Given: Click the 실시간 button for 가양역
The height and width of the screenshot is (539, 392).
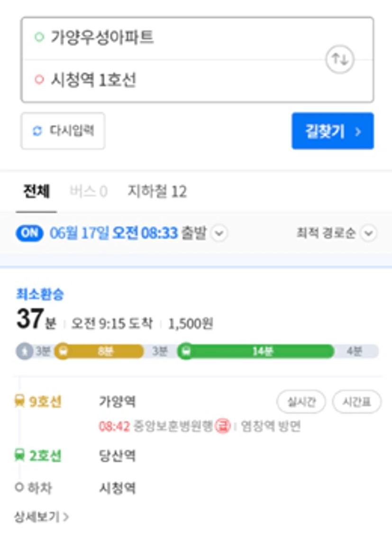Looking at the screenshot, I should click(x=301, y=401).
